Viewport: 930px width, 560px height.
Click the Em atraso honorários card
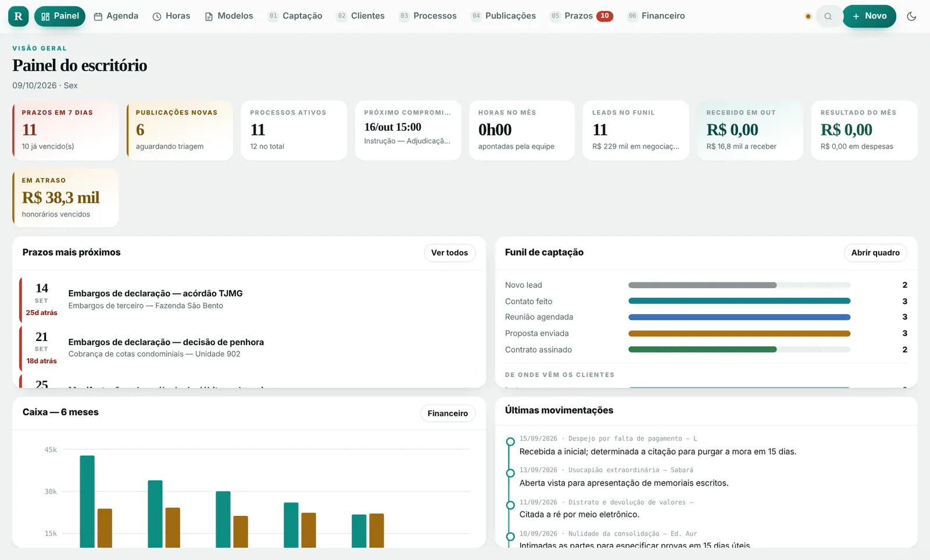pyautogui.click(x=66, y=198)
